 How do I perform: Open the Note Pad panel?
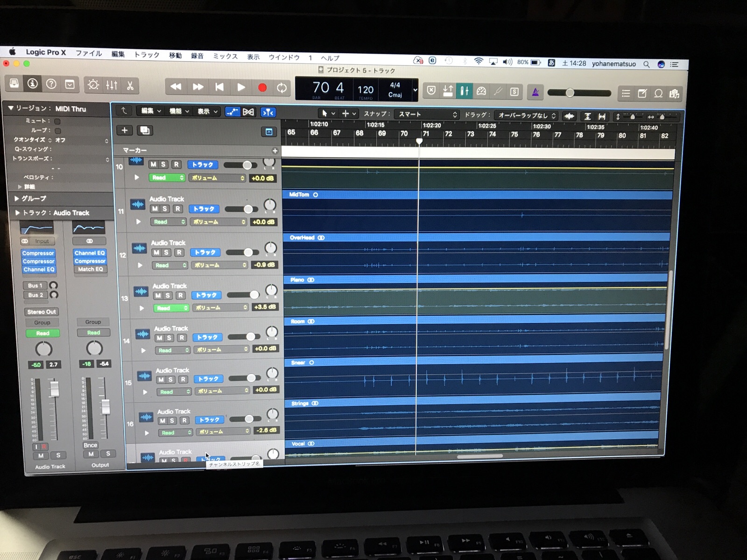pyautogui.click(x=642, y=93)
